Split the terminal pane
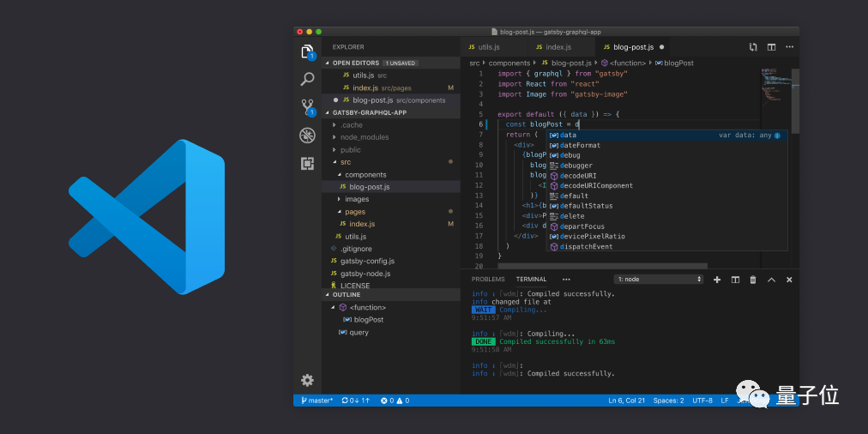 [735, 280]
